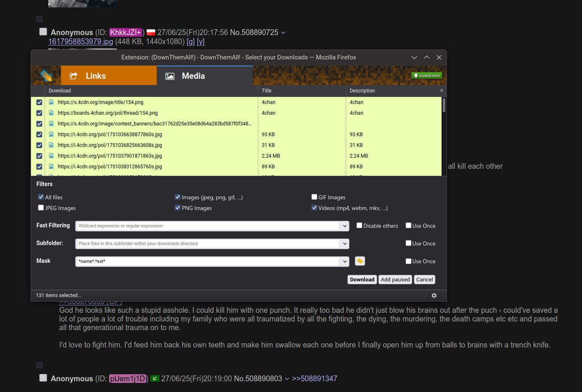
Task: Follow the >>508891347 reply link
Action: coord(315,378)
